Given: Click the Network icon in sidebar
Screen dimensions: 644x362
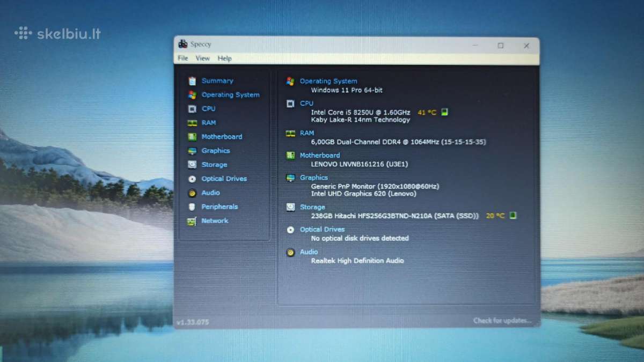Looking at the screenshot, I should [192, 221].
